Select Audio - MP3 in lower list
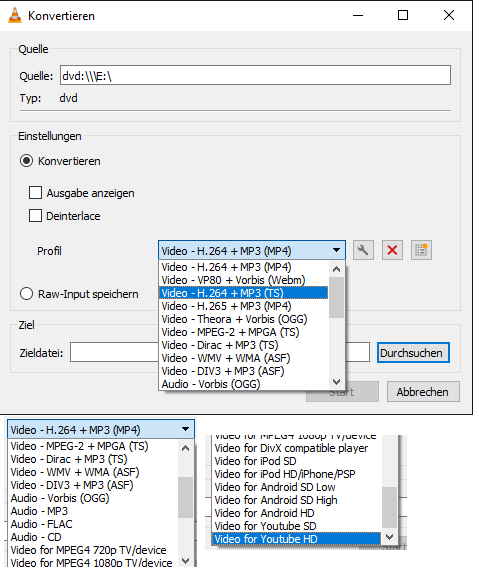This screenshot has height=579, width=479. point(93,511)
